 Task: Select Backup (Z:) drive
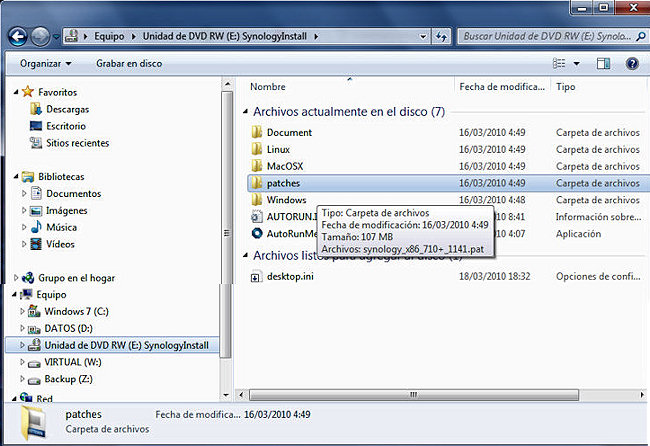68,379
